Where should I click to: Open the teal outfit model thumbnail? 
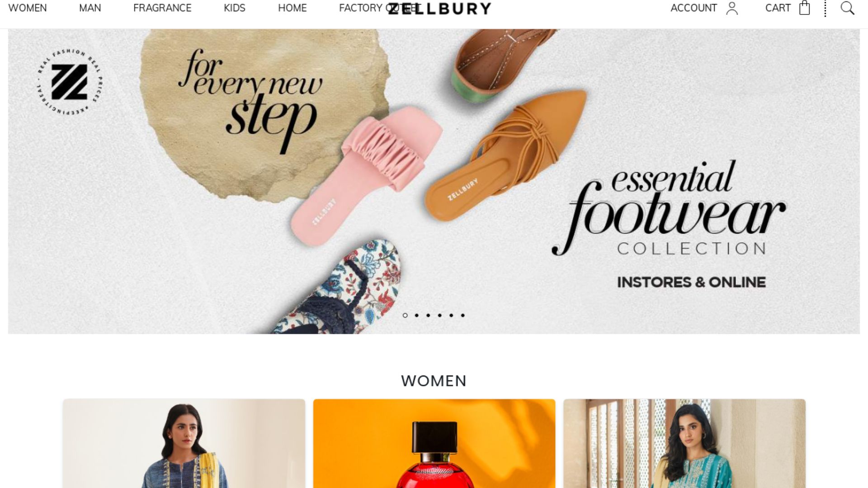point(684,443)
